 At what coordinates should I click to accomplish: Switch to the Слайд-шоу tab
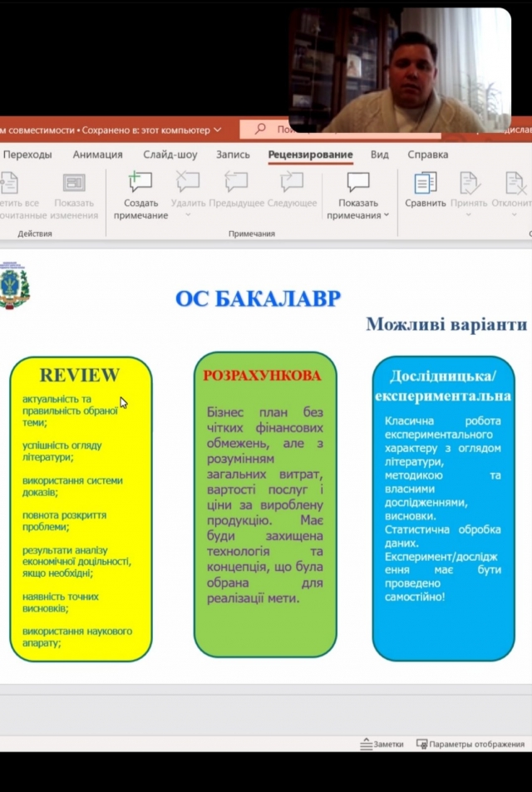pyautogui.click(x=170, y=155)
